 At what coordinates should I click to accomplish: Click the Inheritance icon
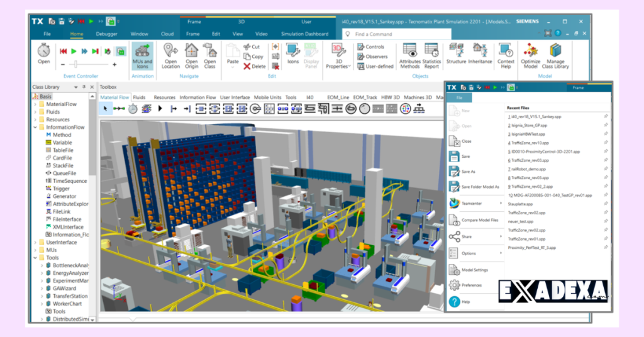point(480,53)
